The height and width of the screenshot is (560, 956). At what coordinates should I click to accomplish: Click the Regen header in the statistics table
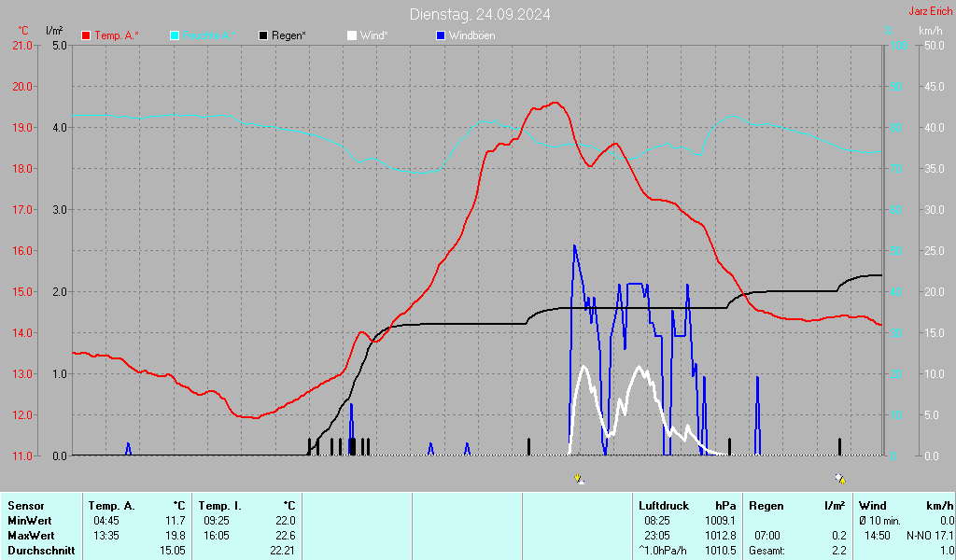767,505
